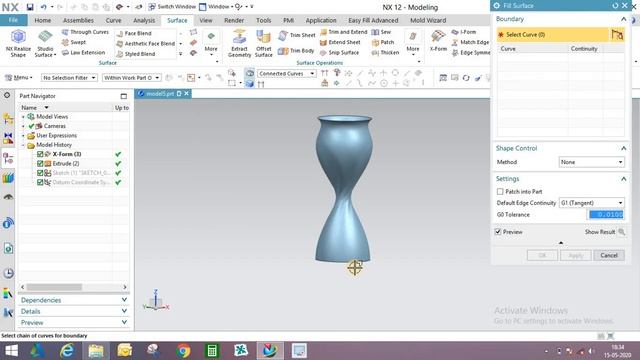The image size is (640, 360).
Task: Click Switch Window button
Action: [x=172, y=7]
